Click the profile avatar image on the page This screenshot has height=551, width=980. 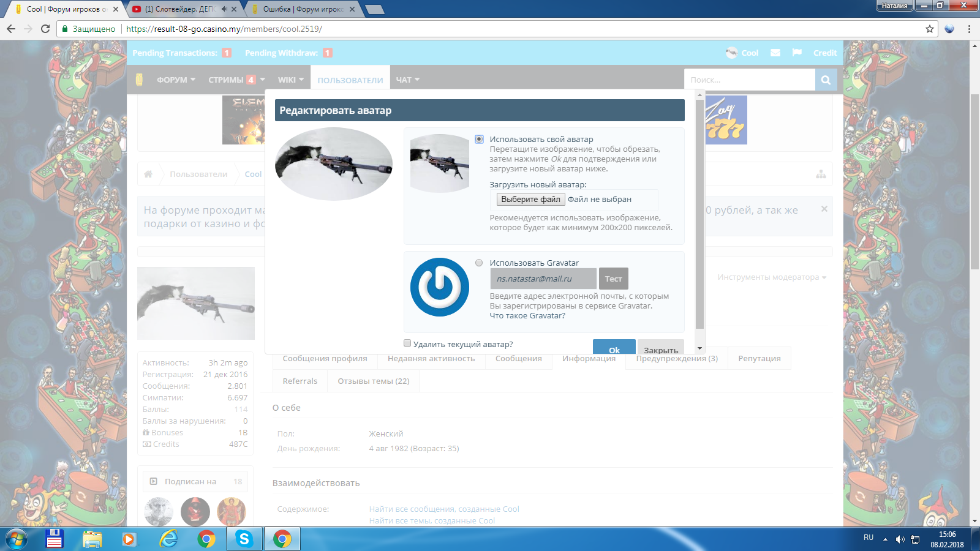point(196,303)
